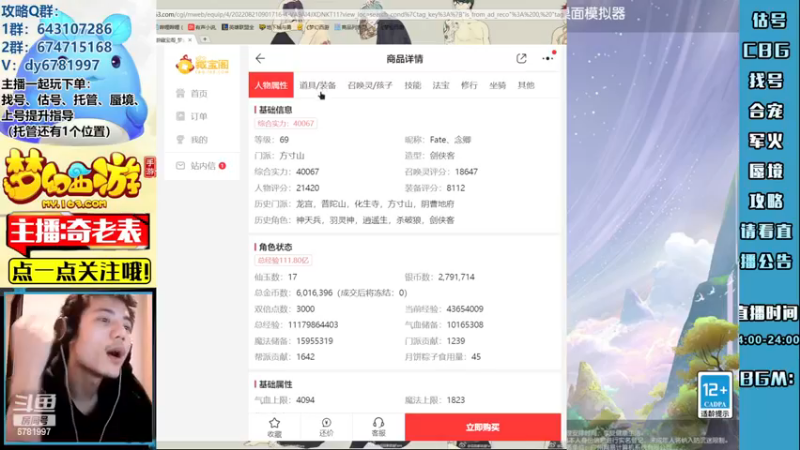This screenshot has width=800, height=450.
Task: Click the 梦幻西游 game logo in overlay
Action: (x=77, y=179)
